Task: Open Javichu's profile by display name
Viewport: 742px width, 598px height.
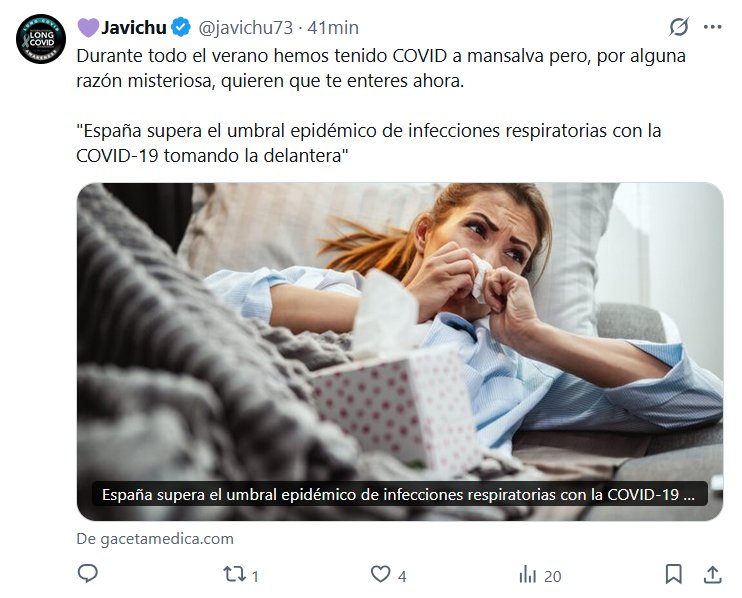Action: click(x=133, y=27)
